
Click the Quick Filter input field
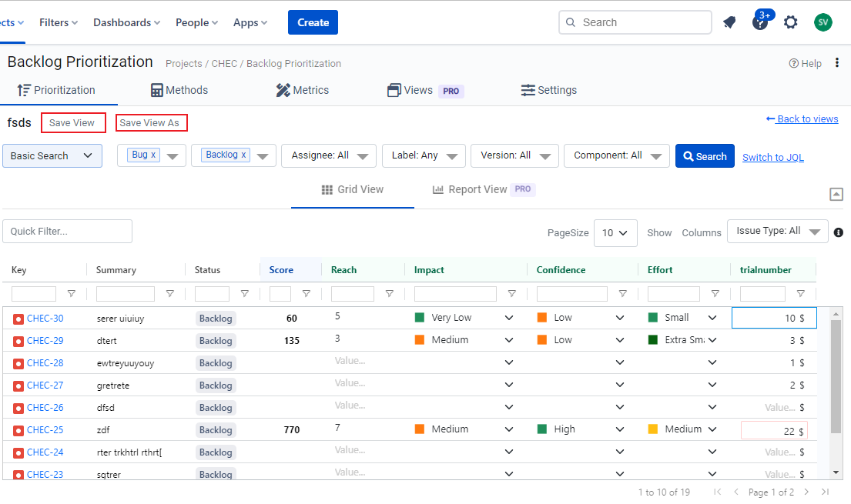pos(68,232)
